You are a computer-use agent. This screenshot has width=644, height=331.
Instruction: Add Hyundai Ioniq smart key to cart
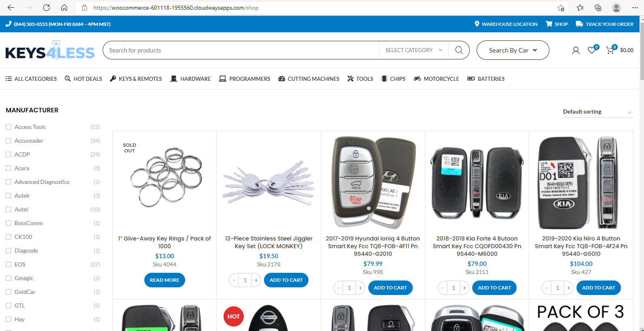point(390,288)
